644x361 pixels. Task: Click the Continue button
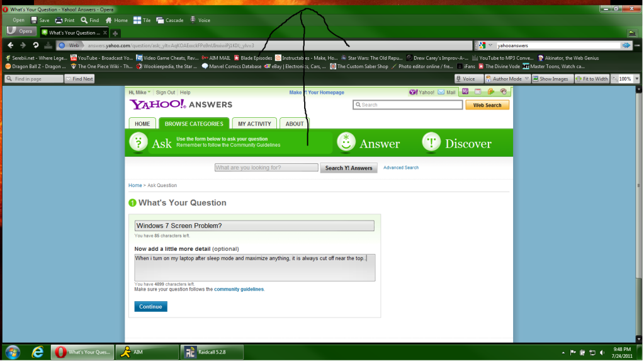tap(150, 307)
